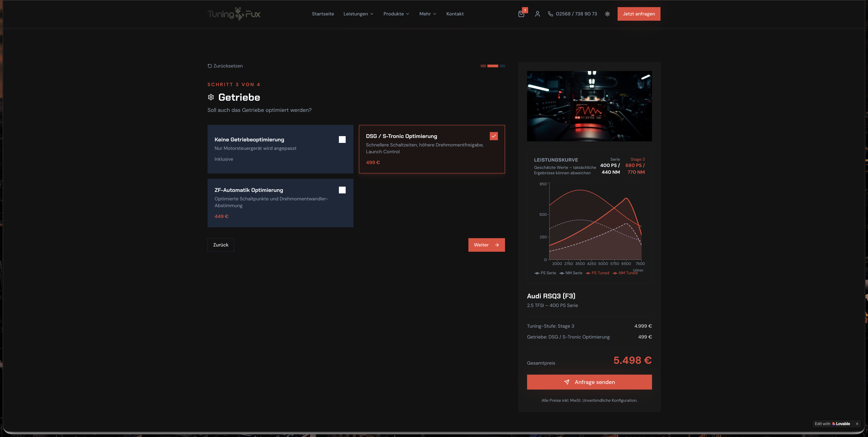
Task: Click the NM Tuned legend marker
Action: pyautogui.click(x=615, y=273)
